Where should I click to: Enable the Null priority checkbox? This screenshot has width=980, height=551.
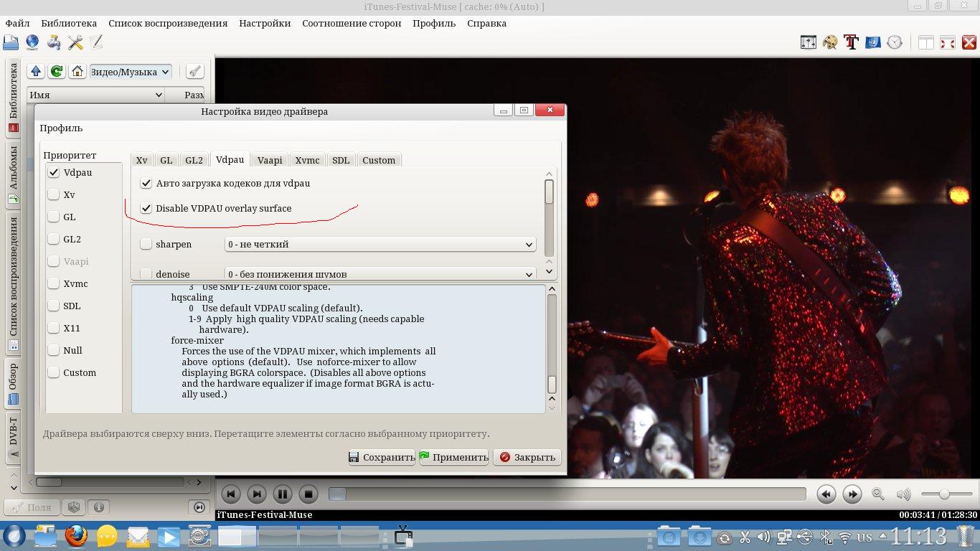tap(54, 350)
